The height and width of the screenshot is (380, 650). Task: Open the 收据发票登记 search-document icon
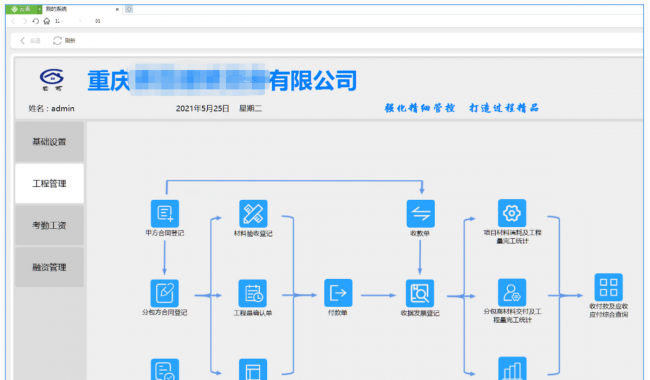coord(420,293)
